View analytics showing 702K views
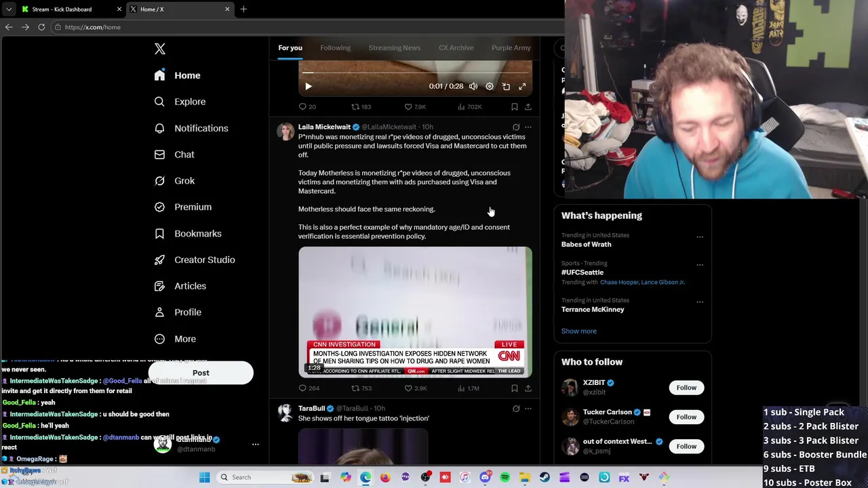 point(470,107)
